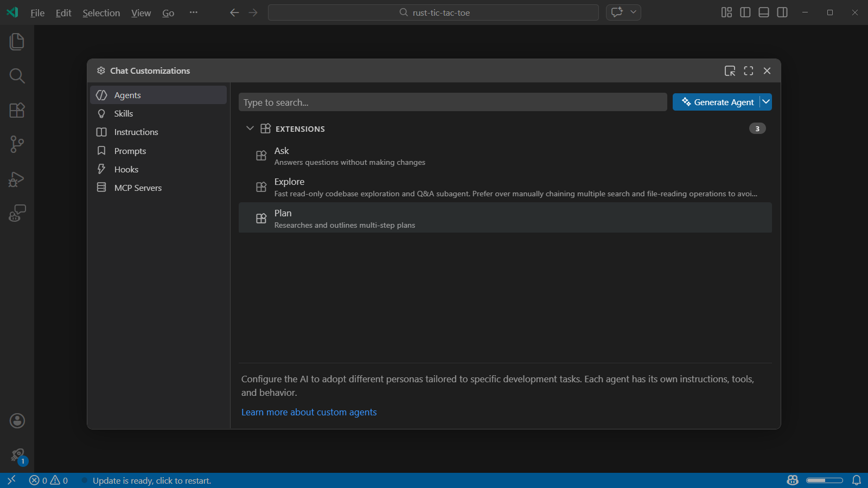Collapse the EXTENSIONS section
This screenshot has width=868, height=488.
click(250, 129)
